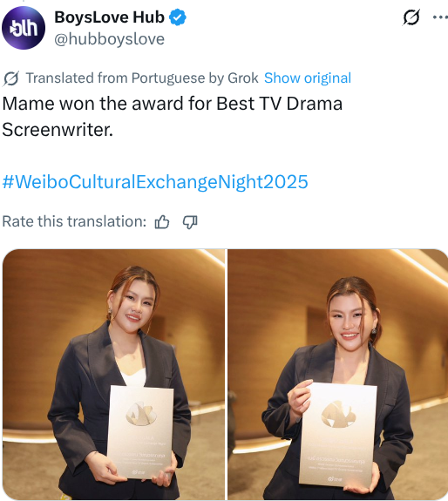Open the three-dot more options menu
448x501 pixels.
click(x=441, y=17)
